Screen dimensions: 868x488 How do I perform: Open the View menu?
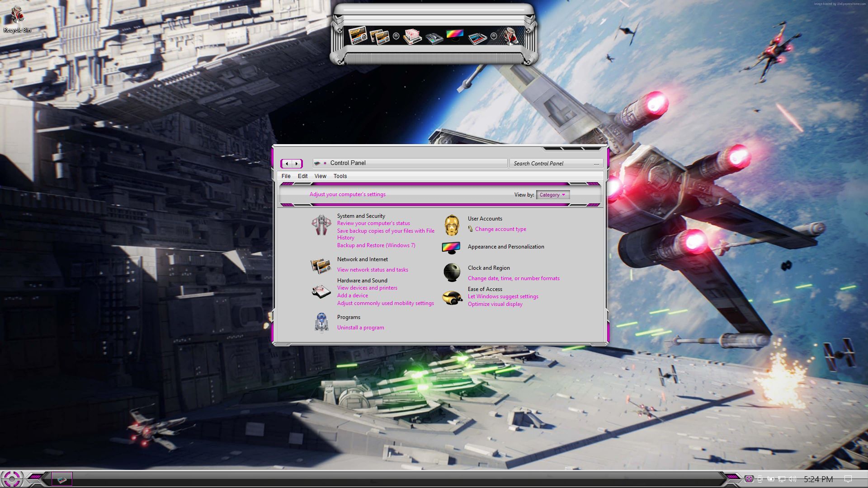(x=320, y=176)
